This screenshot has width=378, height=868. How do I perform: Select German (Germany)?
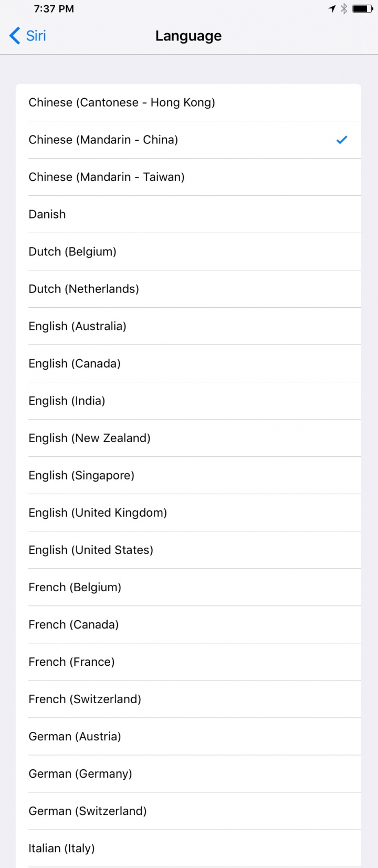(x=188, y=773)
